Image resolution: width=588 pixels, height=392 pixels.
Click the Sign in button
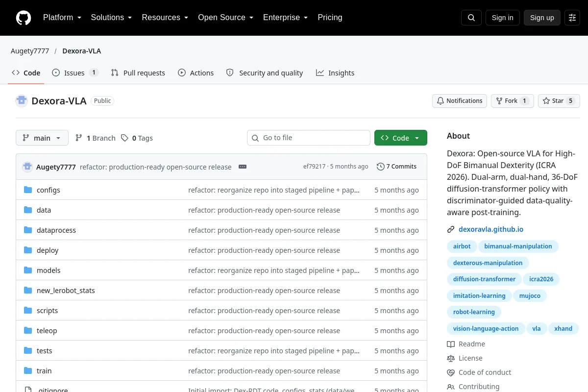502,18
